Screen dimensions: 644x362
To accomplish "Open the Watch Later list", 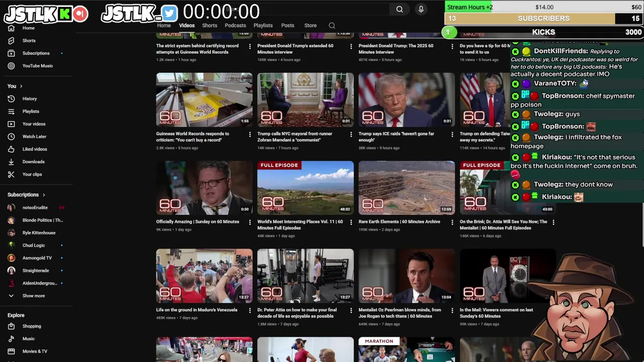I will click(x=35, y=137).
